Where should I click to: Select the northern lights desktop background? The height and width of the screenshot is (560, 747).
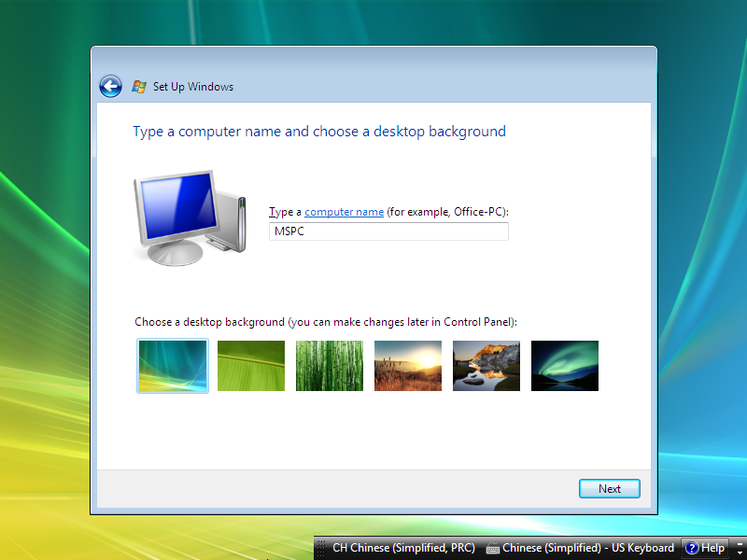tap(565, 366)
